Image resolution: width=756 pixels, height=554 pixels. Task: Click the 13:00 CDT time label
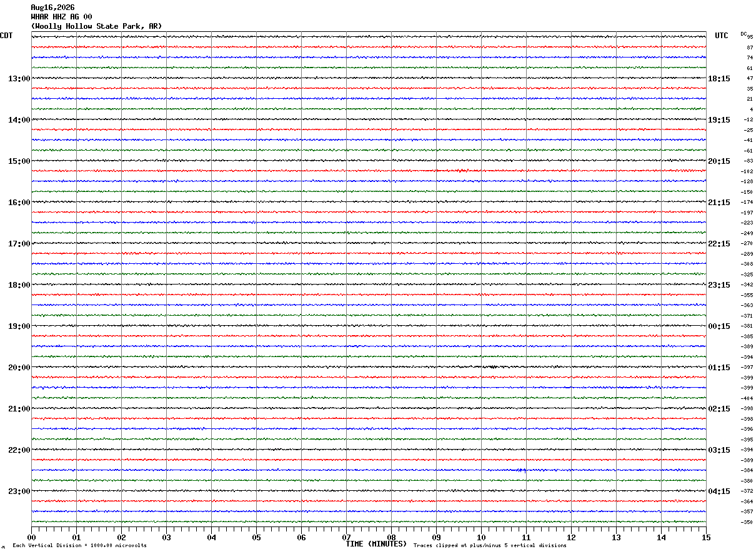click(19, 79)
